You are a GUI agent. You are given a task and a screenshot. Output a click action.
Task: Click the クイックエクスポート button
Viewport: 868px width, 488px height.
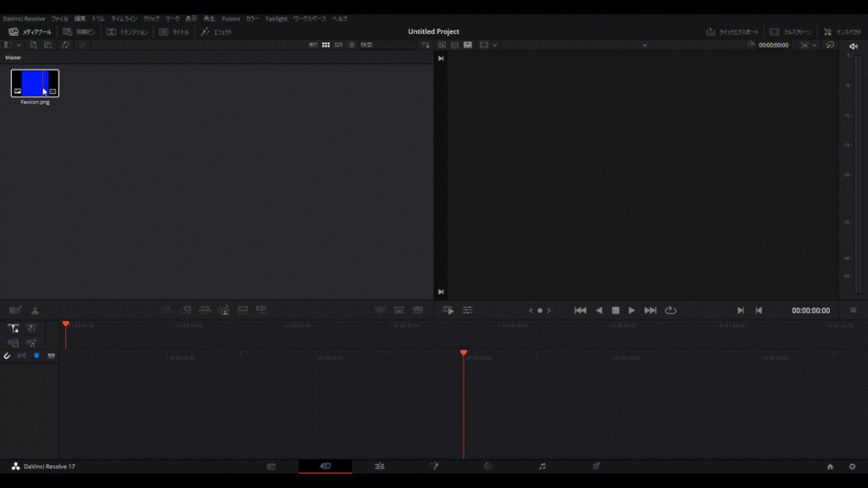733,30
